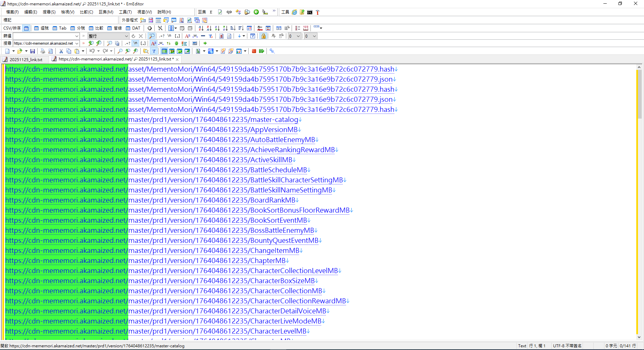This screenshot has width=644, height=350.
Task: Switch to the 20251125_link.txt tab
Action: pyautogui.click(x=26, y=59)
